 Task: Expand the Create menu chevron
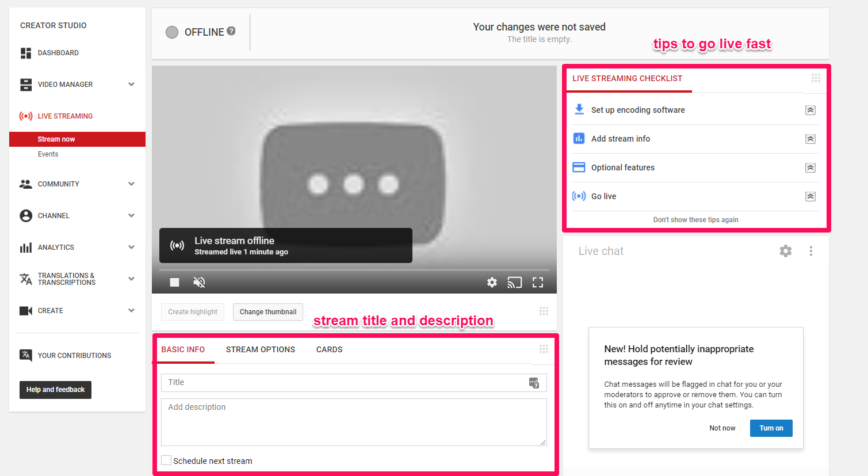[x=131, y=311]
